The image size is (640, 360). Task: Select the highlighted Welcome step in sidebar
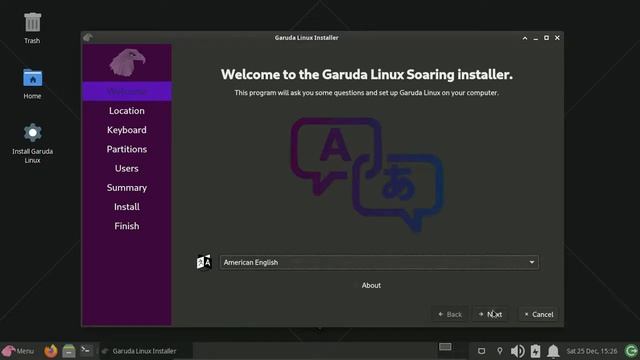127,91
